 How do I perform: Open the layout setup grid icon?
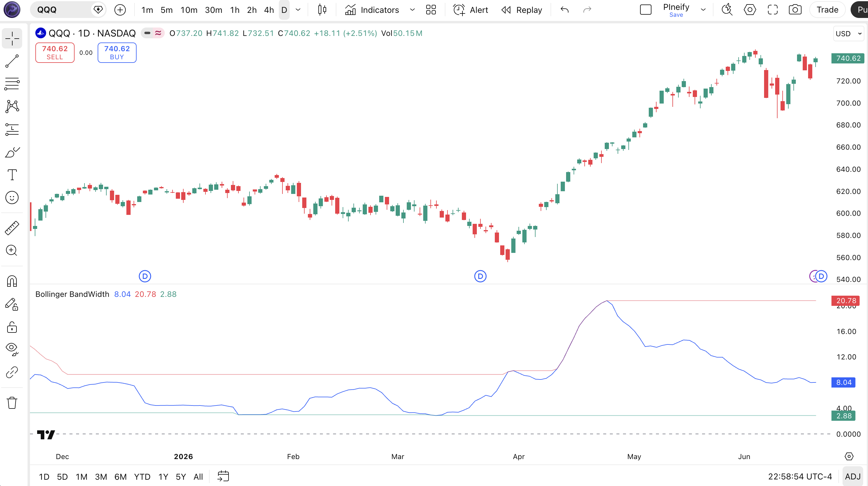431,10
